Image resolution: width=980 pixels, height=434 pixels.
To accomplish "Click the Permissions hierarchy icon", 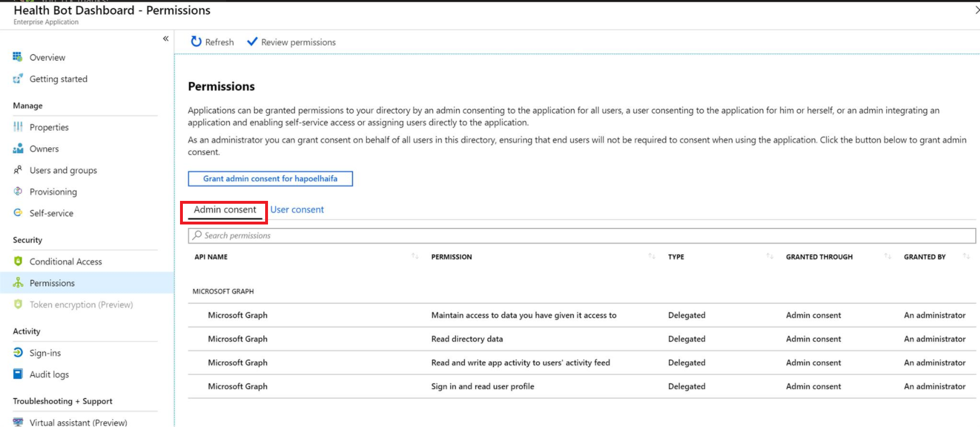I will click(x=18, y=283).
